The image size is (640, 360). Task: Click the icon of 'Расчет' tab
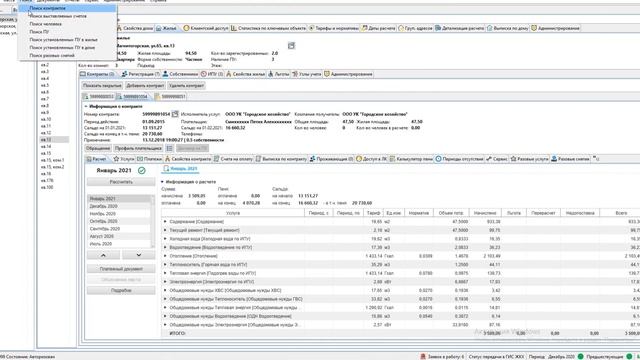pyautogui.click(x=89, y=159)
